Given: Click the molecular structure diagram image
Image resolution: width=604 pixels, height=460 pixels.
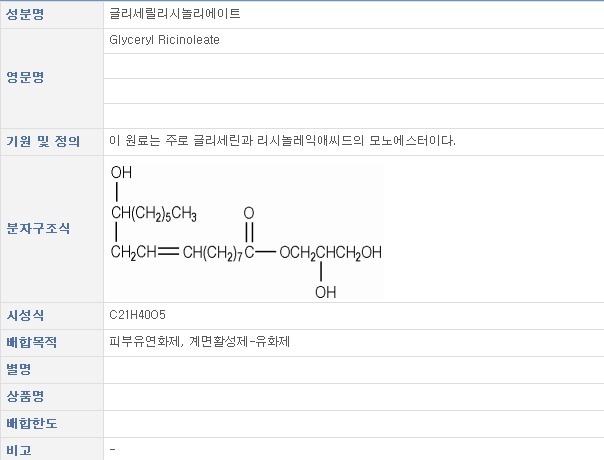Looking at the screenshot, I should click(x=245, y=230).
